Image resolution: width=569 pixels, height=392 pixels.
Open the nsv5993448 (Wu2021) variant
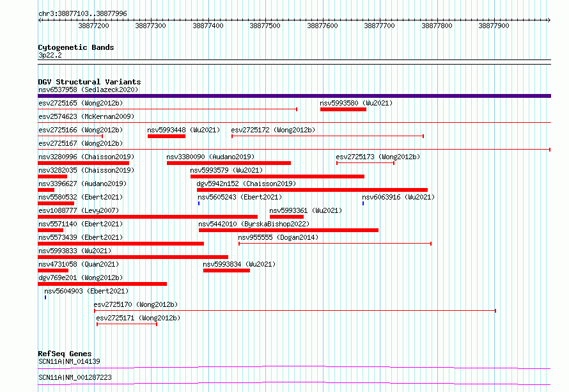point(183,130)
